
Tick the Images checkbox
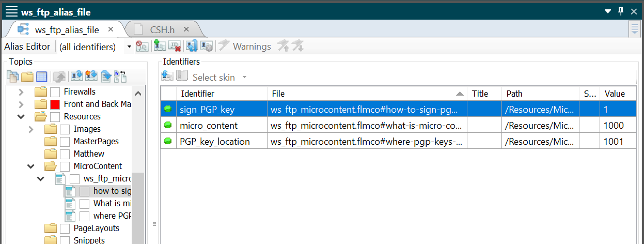[x=65, y=129]
